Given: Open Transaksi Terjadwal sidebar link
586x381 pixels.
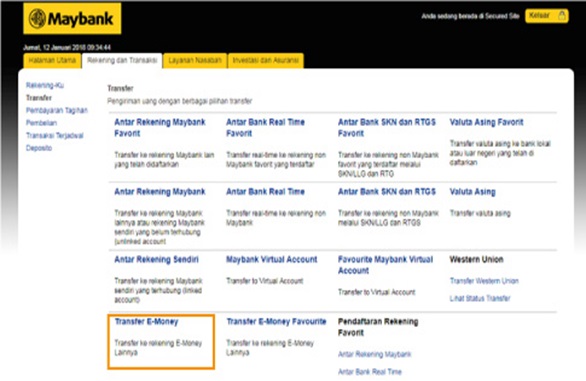Looking at the screenshot, I should [x=55, y=136].
